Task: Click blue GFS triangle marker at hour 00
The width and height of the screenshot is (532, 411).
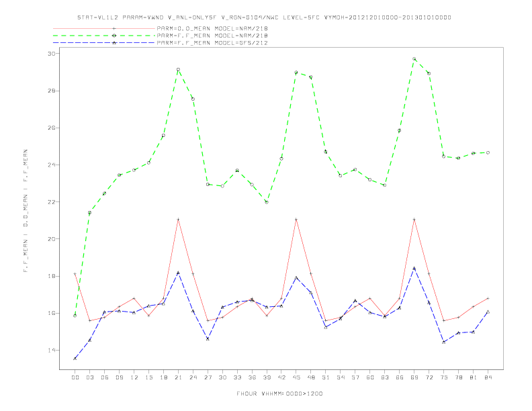Action: pos(75,359)
